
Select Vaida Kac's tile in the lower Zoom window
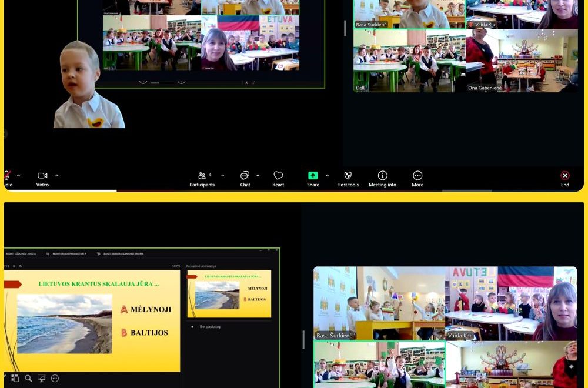coord(511,304)
